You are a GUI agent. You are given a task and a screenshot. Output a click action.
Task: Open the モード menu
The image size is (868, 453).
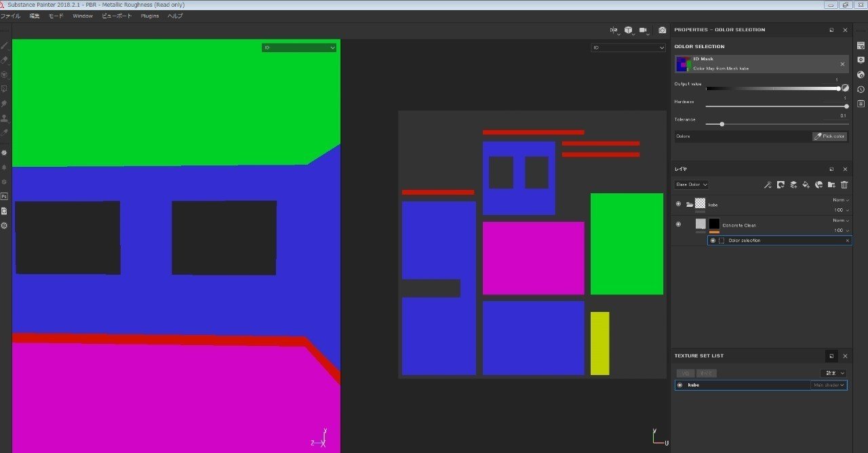click(56, 16)
